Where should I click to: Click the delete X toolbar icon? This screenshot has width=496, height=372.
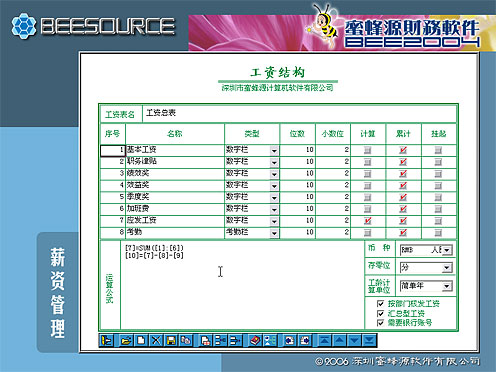point(156,340)
